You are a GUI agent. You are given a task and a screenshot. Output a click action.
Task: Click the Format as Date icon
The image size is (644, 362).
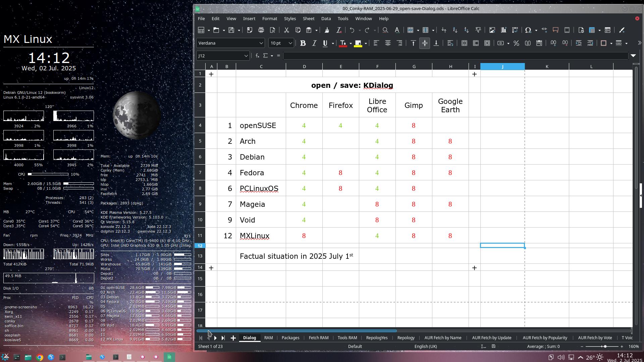click(x=539, y=43)
